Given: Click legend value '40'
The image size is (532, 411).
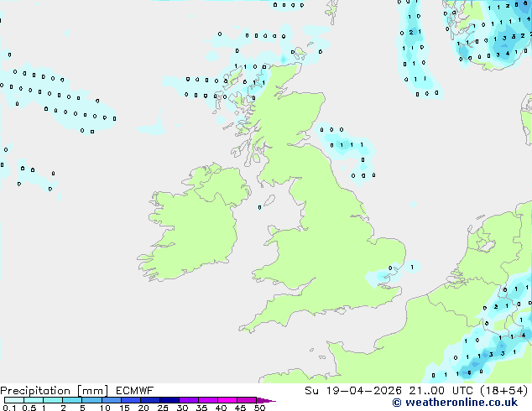Looking at the screenshot, I should pyautogui.click(x=221, y=408).
